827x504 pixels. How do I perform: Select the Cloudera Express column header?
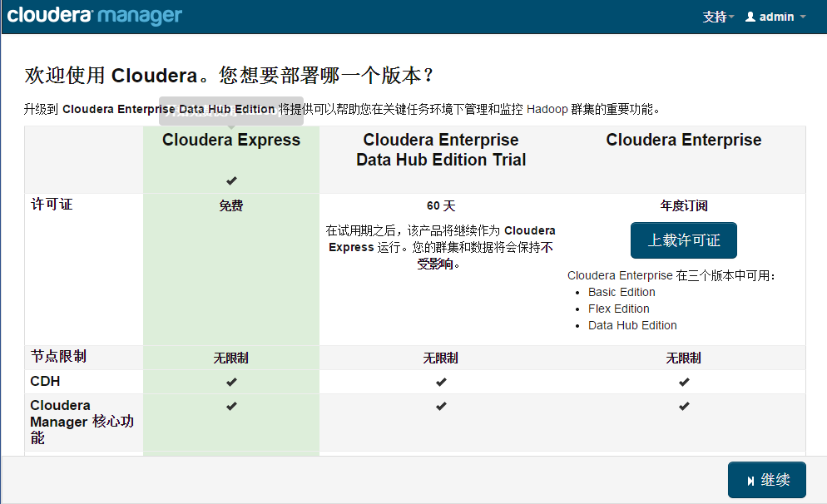(x=231, y=140)
